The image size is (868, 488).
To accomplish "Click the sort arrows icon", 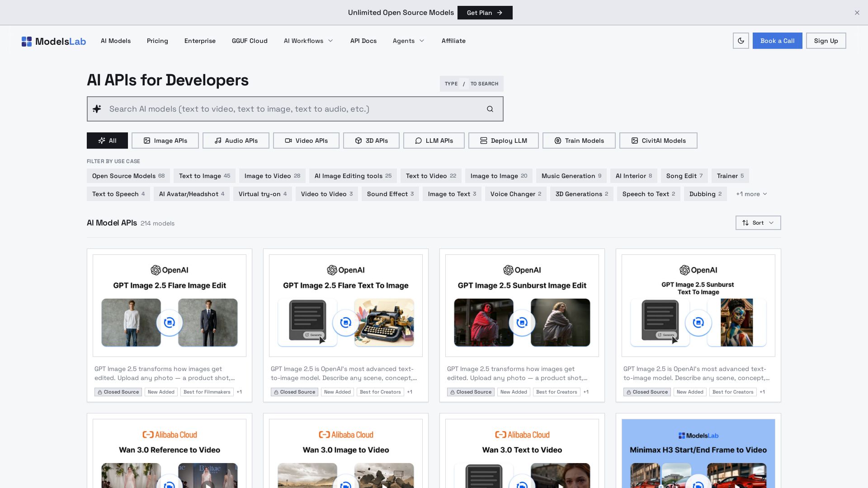I will 745,223.
